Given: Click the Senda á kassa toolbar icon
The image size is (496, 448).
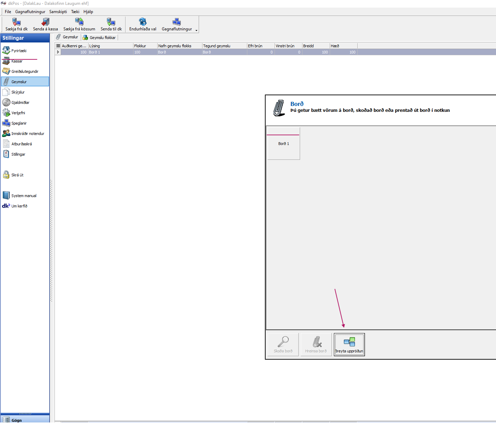Looking at the screenshot, I should 45,22.
